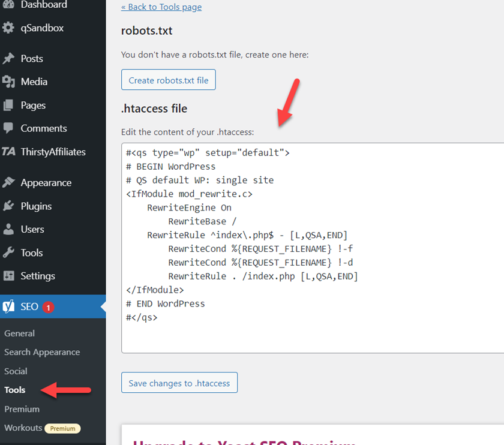Click the 'RewriteEngine On' line
504x445 pixels.
coord(189,208)
